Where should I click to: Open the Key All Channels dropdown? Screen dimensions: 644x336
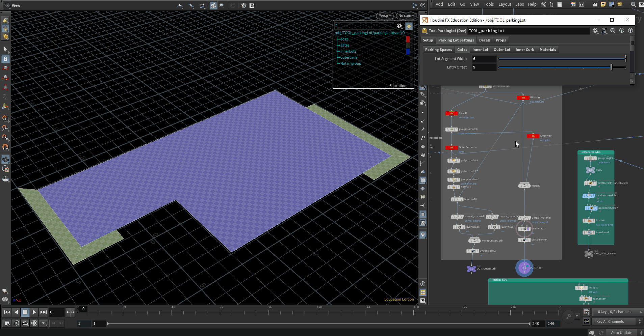617,321
